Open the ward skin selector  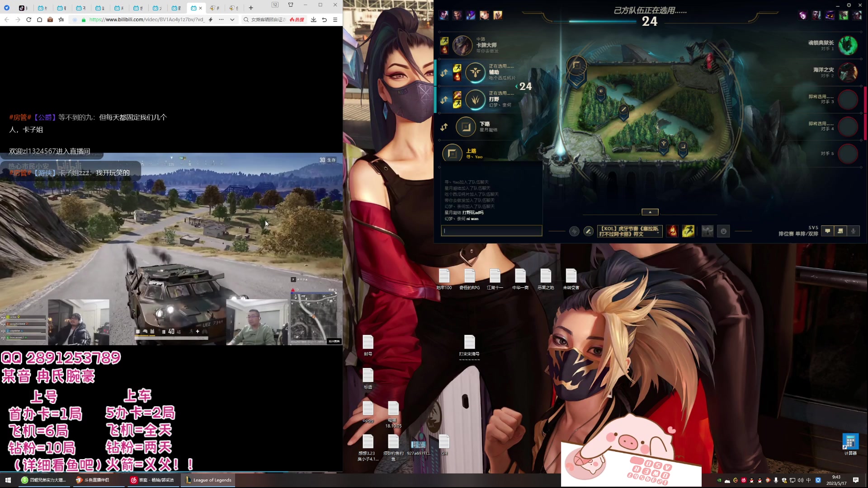tap(708, 231)
